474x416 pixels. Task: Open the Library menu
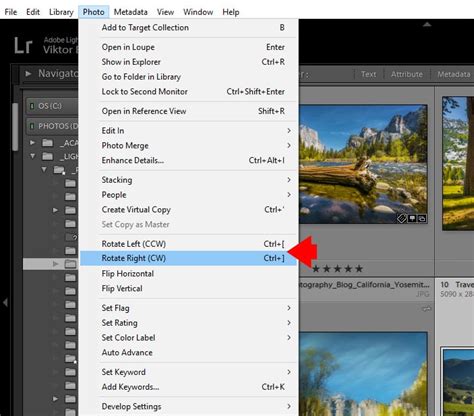61,12
